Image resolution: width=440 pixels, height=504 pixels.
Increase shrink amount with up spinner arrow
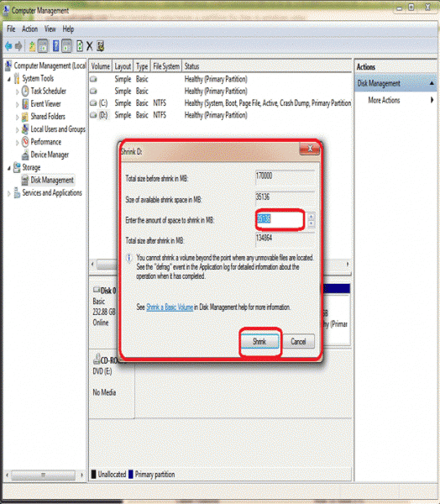pos(312,217)
